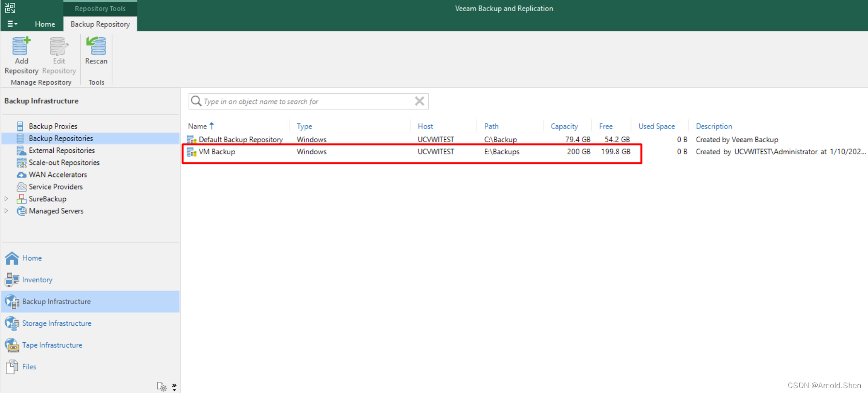
Task: Click the Managed Servers node icon
Action: [21, 211]
